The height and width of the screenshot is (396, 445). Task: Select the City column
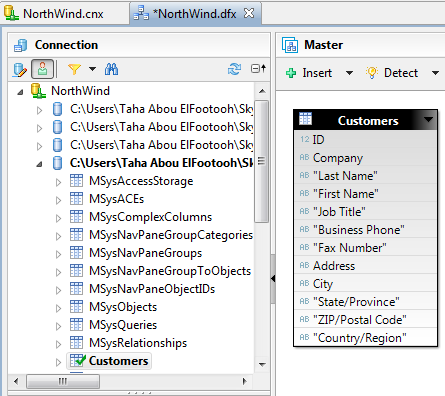click(x=366, y=283)
